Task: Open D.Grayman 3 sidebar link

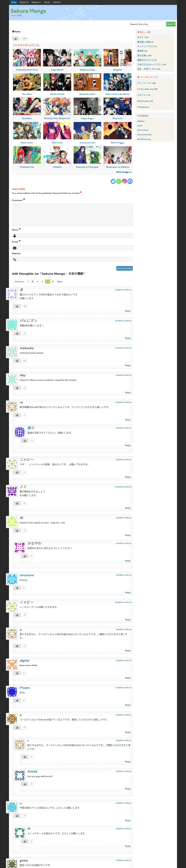Action: (x=143, y=107)
